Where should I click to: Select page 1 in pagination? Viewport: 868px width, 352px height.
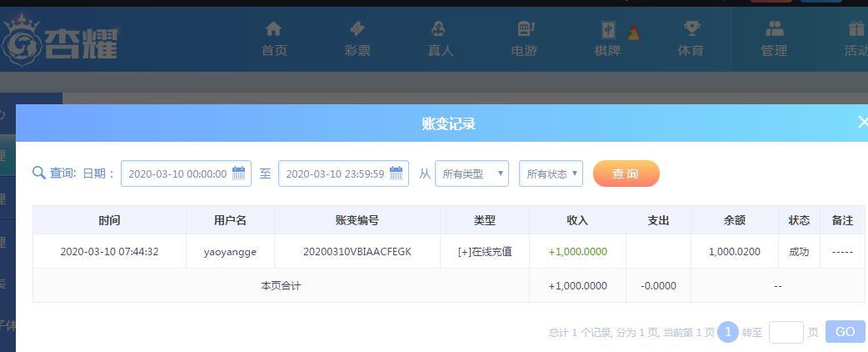[x=728, y=332]
